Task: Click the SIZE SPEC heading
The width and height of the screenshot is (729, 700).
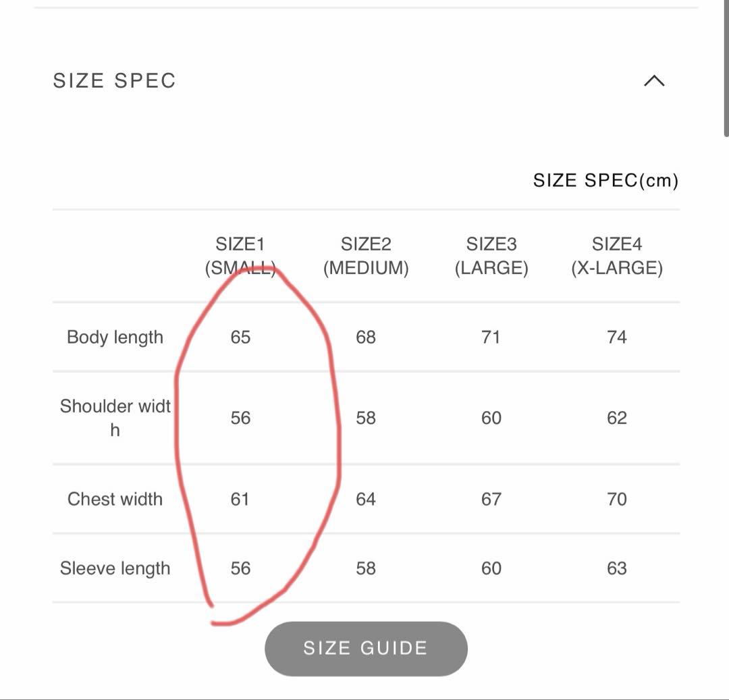Action: click(115, 81)
